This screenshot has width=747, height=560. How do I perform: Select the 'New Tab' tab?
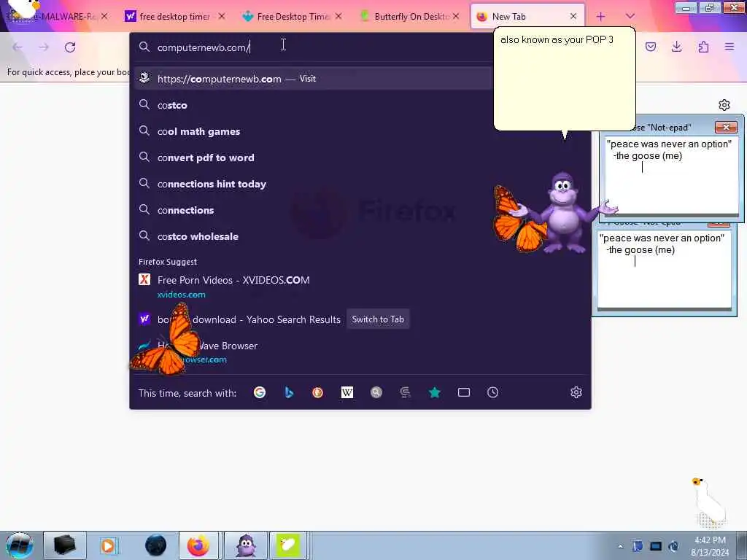(527, 17)
